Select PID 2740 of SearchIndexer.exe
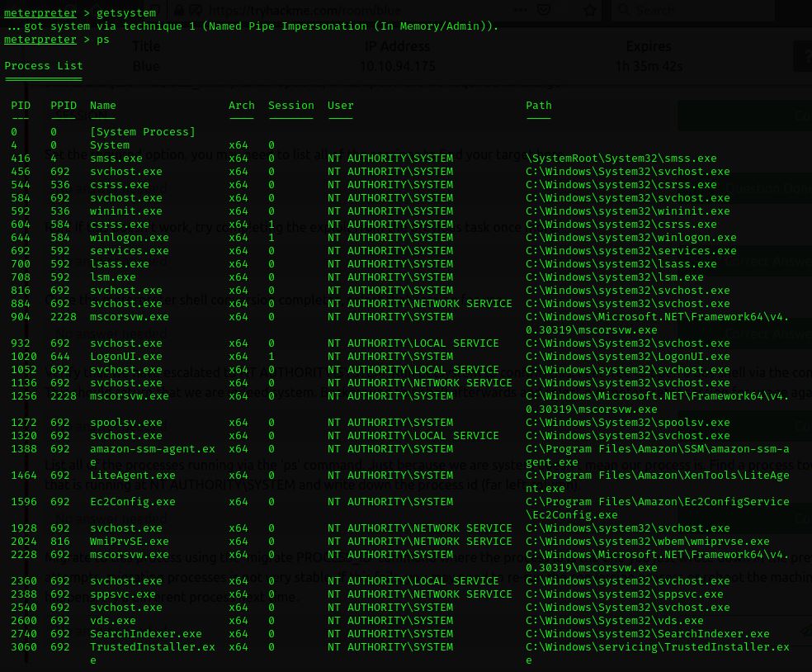 tap(24, 634)
